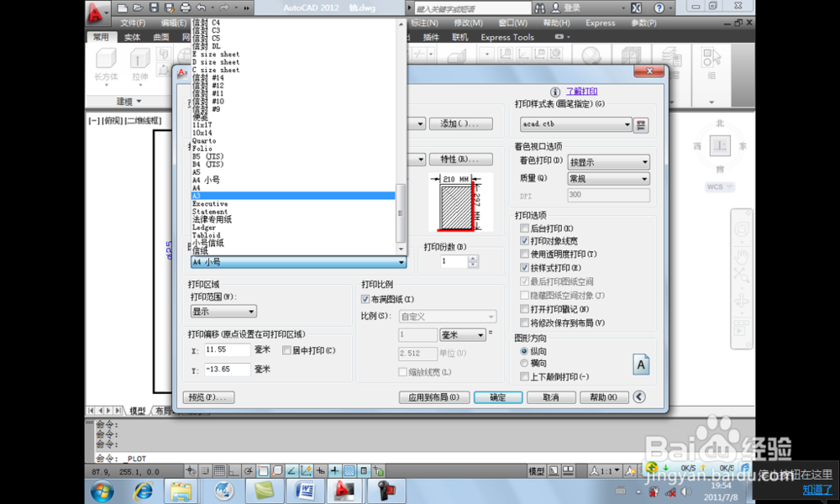
Task: Click the Plot printer icon in quick access toolbar
Action: click(x=186, y=8)
